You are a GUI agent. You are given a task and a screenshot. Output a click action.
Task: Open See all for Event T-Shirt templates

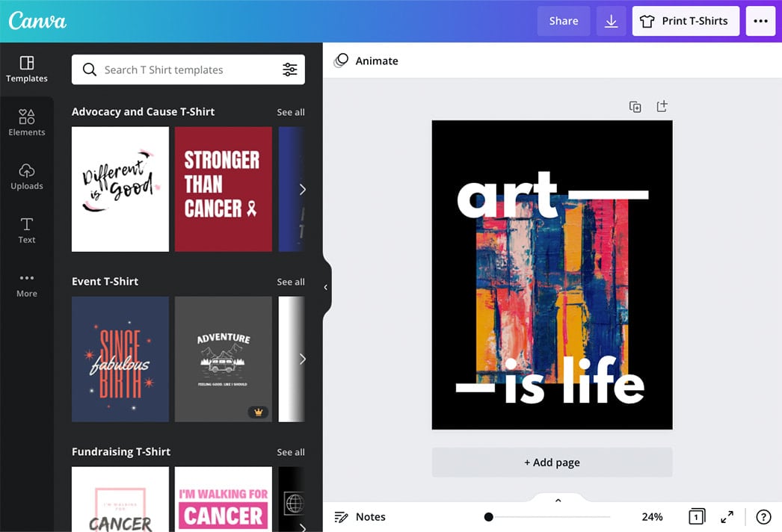pos(291,282)
